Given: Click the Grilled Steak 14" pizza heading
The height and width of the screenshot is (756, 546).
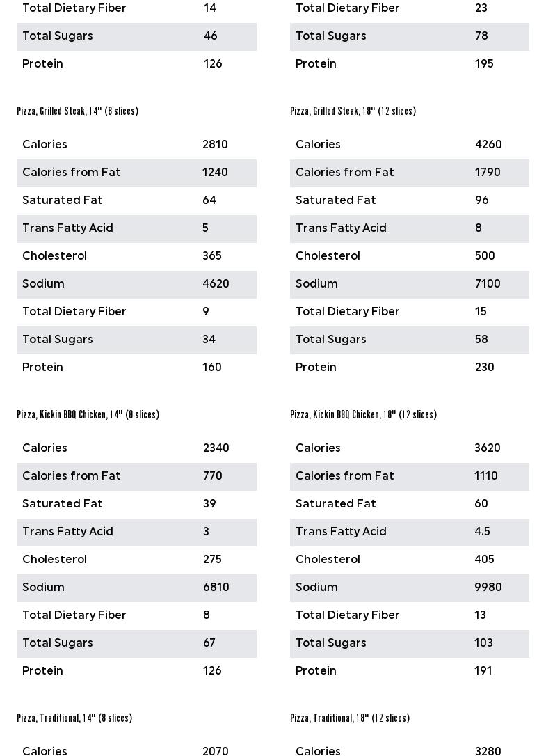Looking at the screenshot, I should point(77,111).
